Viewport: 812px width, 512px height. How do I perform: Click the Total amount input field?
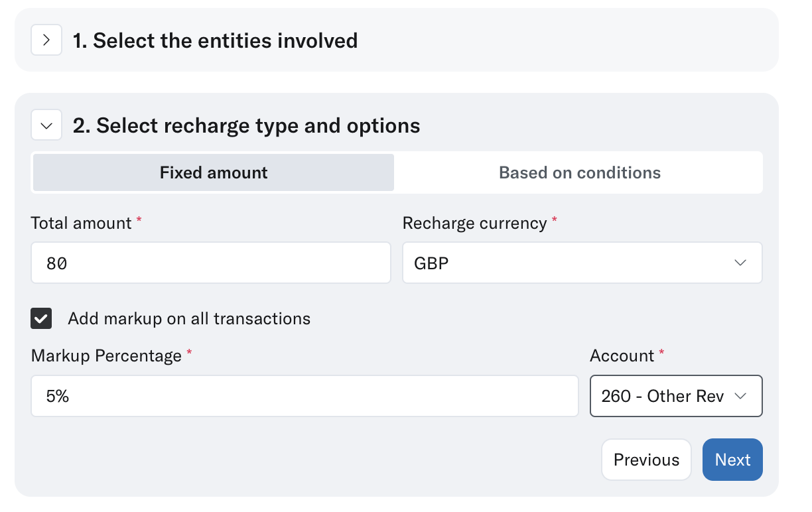[210, 263]
